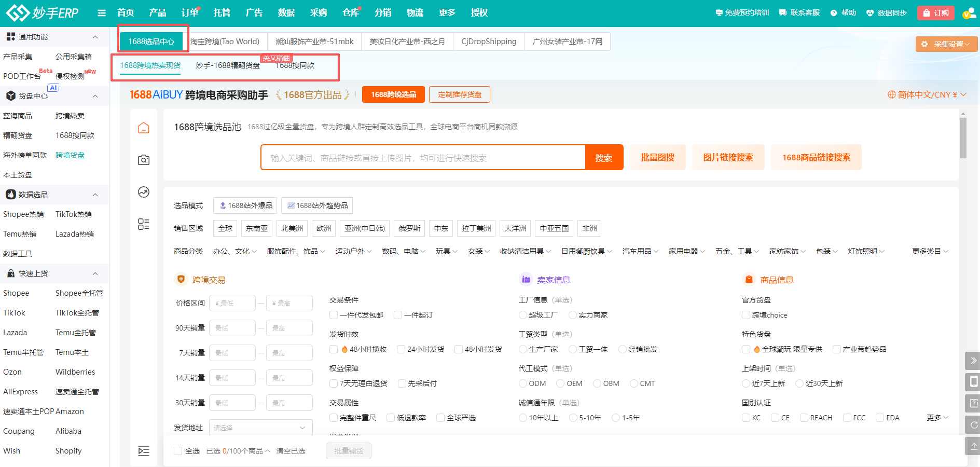Viewport: 980px width, 467px height.
Task: Click the list view icon in sidebar
Action: (x=144, y=224)
